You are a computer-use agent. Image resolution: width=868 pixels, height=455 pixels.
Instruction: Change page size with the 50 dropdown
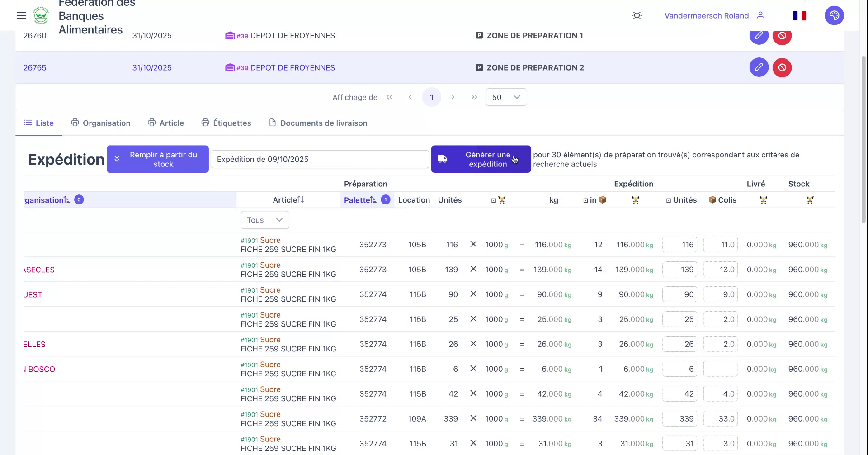point(505,97)
